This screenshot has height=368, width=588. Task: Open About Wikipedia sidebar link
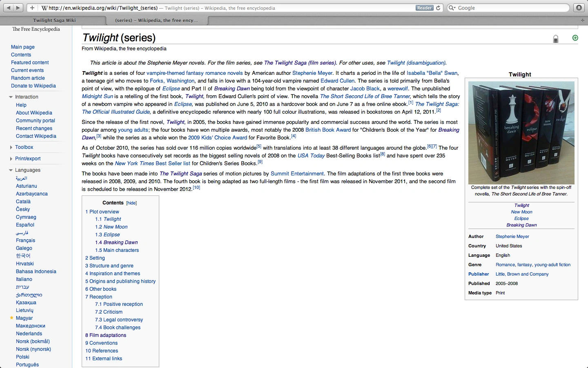34,113
